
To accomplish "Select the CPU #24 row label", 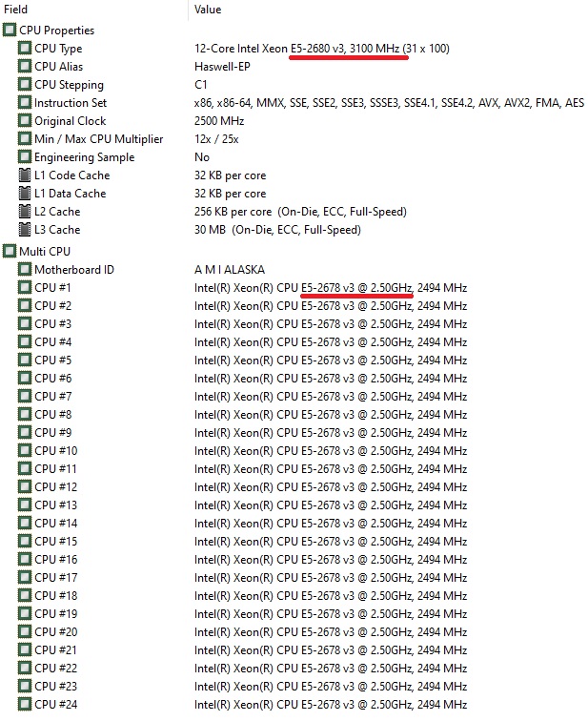I will coord(55,704).
